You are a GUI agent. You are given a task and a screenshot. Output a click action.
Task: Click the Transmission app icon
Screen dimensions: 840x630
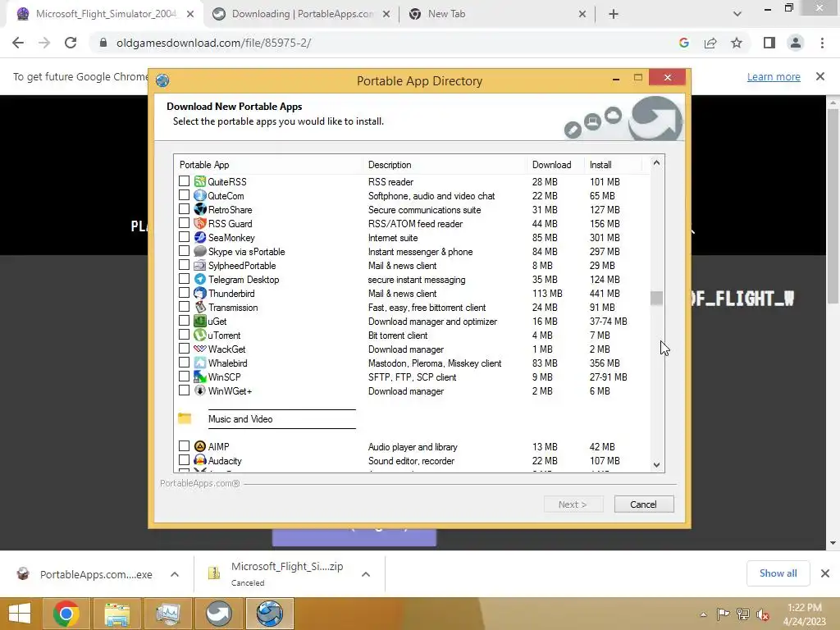200,307
